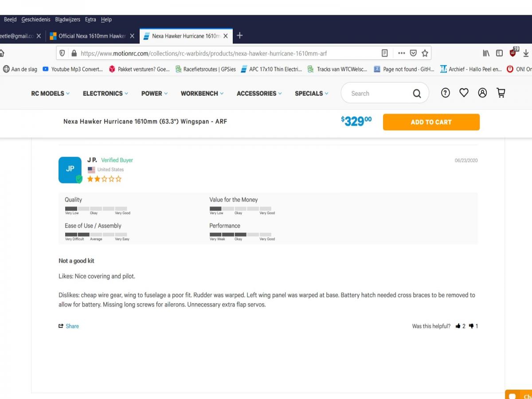The width and height of the screenshot is (532, 399).
Task: Expand the WORKBENCH menu
Action: coord(202,94)
